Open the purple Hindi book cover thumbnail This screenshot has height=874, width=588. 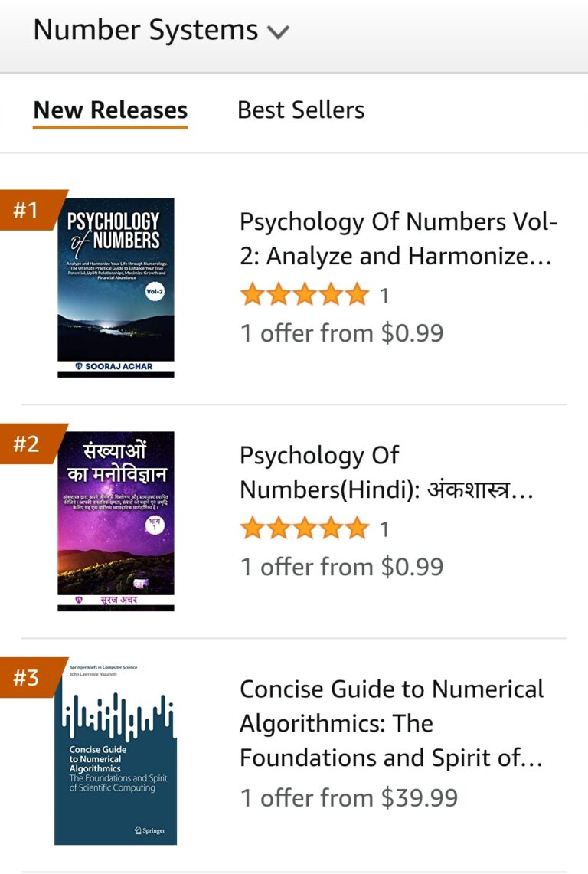(x=116, y=521)
